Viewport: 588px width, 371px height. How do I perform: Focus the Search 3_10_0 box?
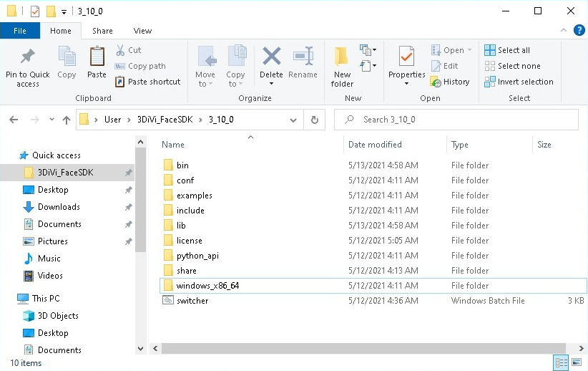click(456, 120)
